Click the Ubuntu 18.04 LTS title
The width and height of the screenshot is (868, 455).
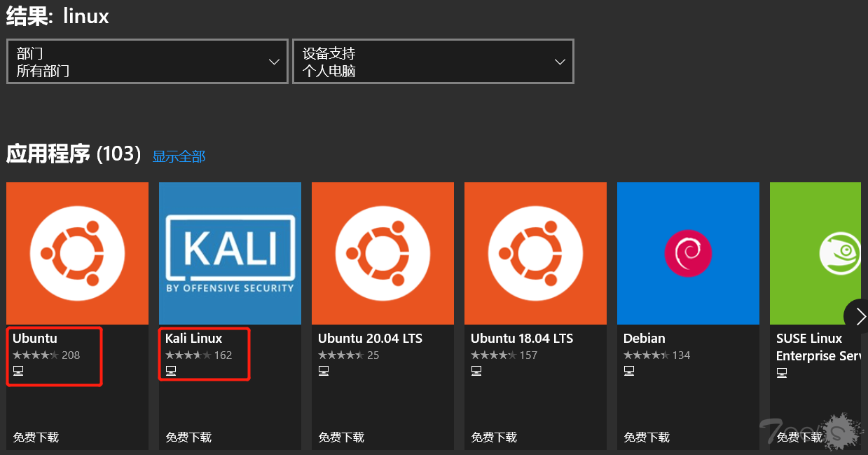(522, 339)
